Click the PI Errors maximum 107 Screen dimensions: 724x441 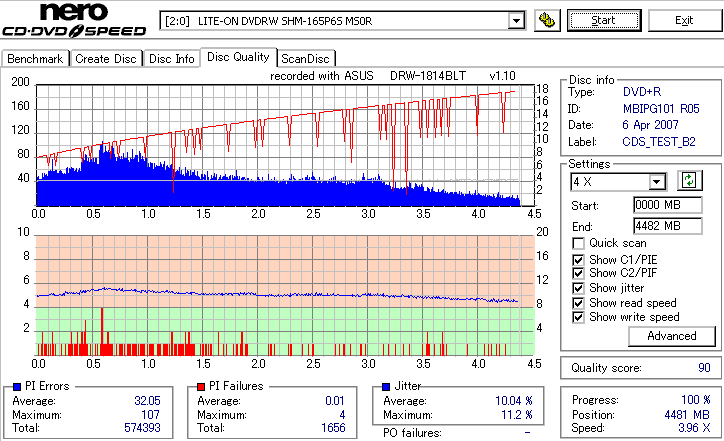click(x=151, y=415)
